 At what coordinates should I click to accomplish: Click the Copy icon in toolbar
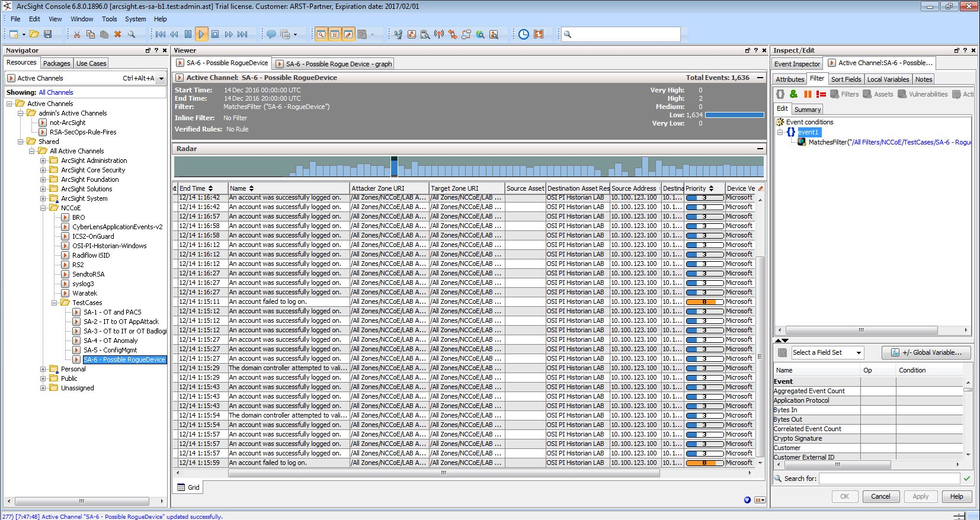point(91,34)
